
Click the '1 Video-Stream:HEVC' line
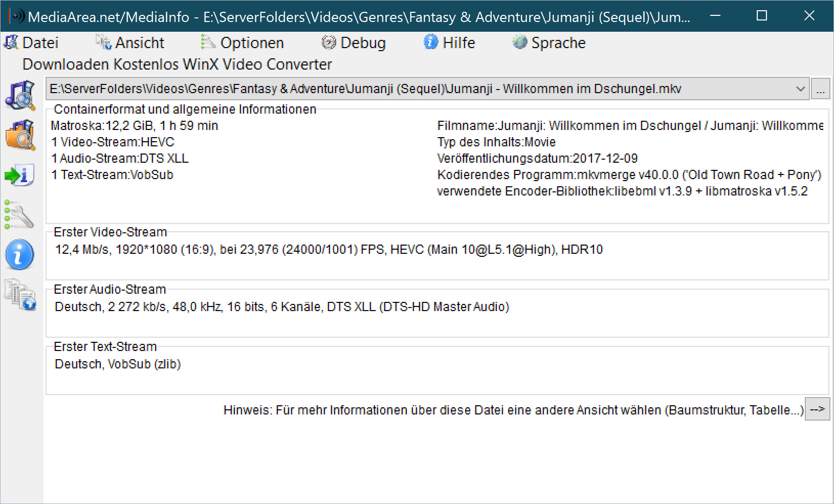pyautogui.click(x=113, y=142)
